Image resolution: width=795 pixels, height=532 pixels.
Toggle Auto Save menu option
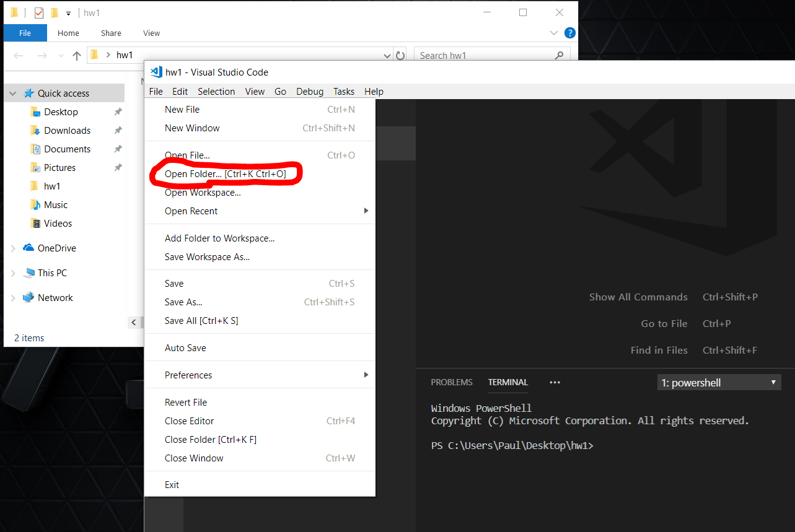tap(260, 348)
